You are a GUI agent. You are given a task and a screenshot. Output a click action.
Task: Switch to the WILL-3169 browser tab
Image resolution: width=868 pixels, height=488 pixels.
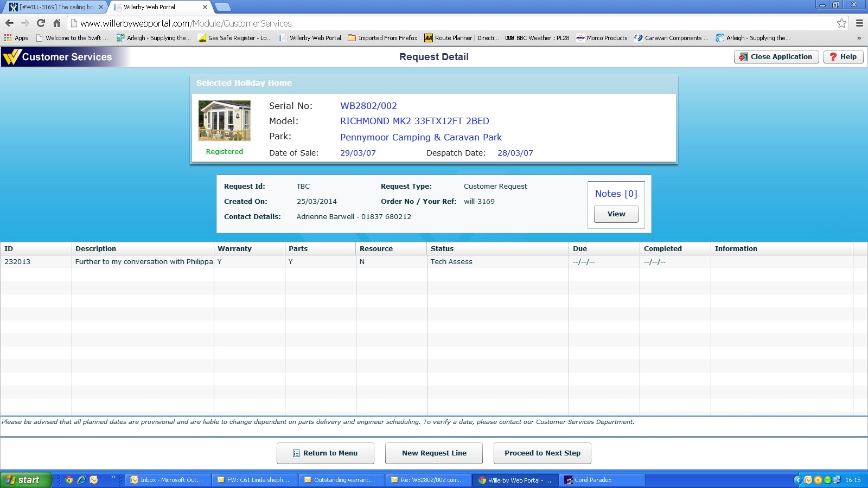coord(54,7)
